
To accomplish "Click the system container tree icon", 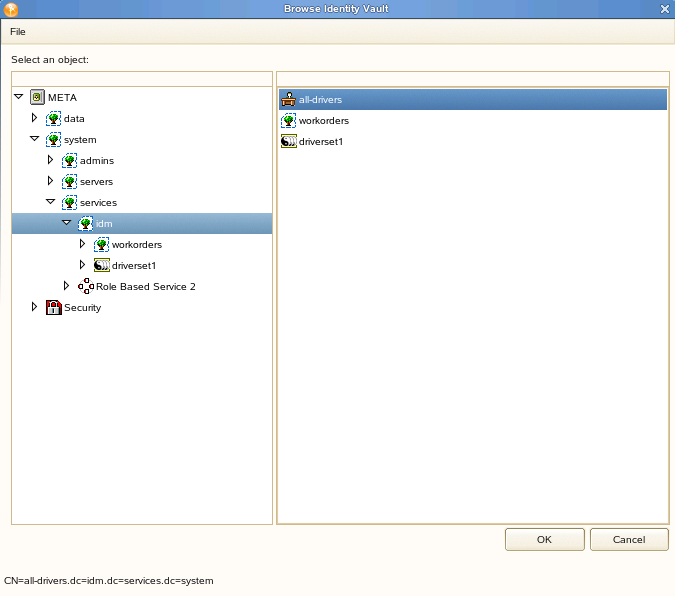I will click(x=53, y=140).
